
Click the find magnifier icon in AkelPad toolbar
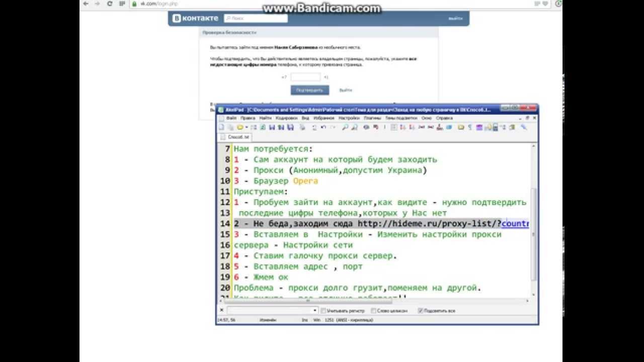pos(345,128)
